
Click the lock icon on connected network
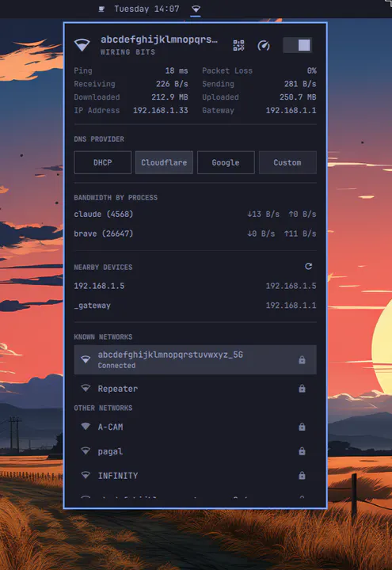coord(302,360)
